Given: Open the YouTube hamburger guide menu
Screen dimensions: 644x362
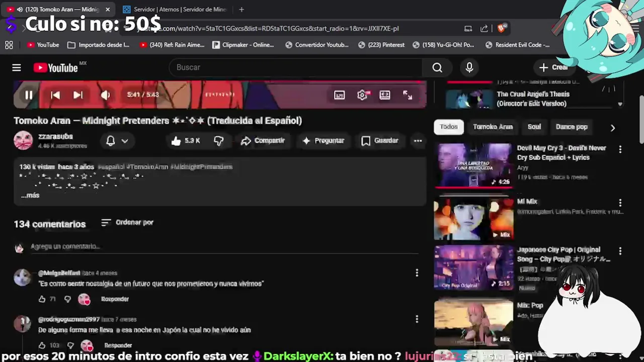Looking at the screenshot, I should pos(17,68).
